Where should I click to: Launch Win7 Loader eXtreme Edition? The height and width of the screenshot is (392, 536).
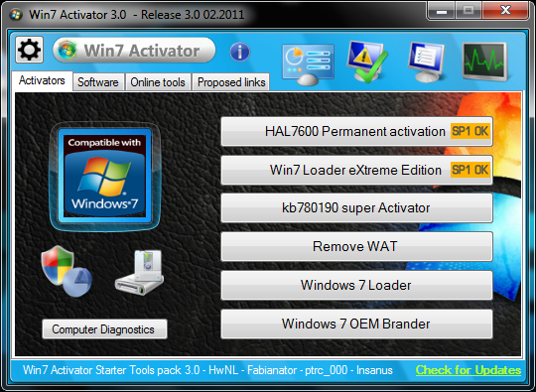357,170
